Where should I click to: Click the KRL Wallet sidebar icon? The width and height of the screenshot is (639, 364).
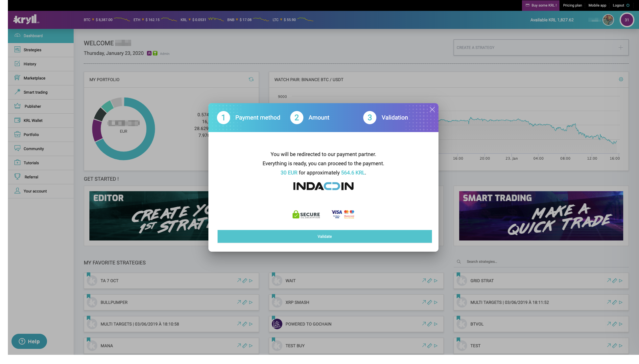17,120
